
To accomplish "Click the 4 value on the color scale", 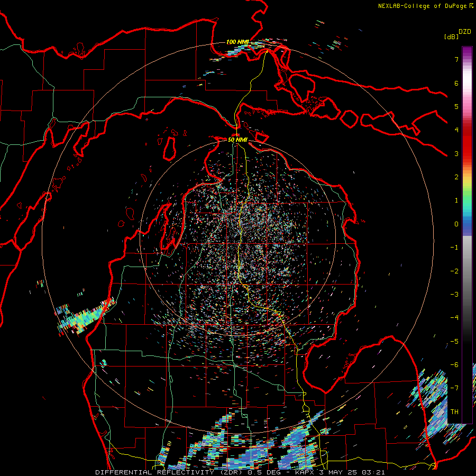I will [456, 130].
